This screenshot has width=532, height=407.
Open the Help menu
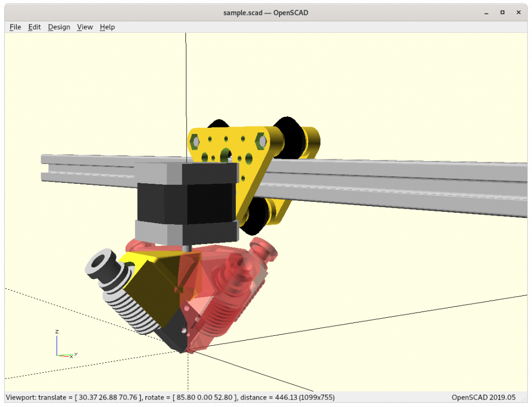[107, 27]
